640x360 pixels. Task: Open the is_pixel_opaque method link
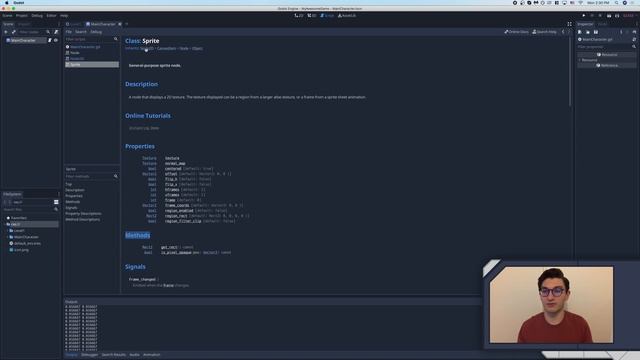[176, 253]
